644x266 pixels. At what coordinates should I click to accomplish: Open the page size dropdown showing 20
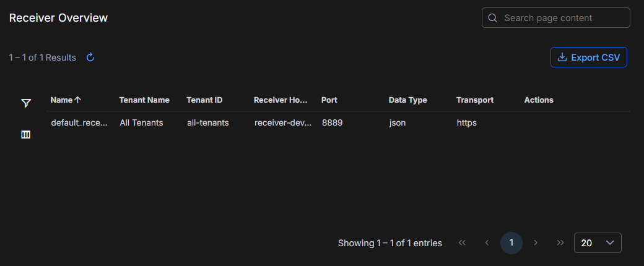coord(598,243)
